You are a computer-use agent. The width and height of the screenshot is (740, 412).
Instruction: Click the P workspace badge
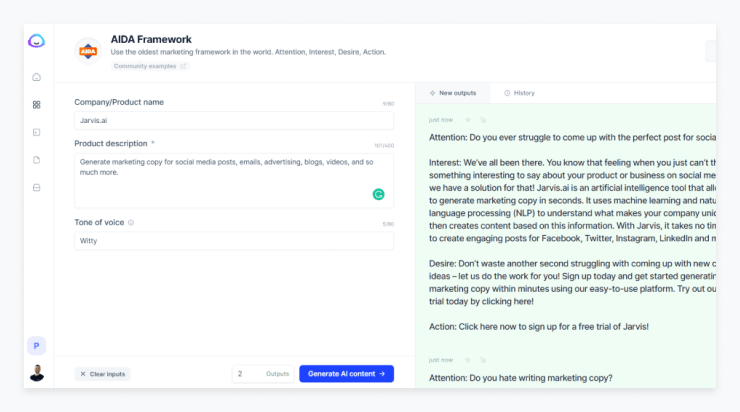click(x=36, y=346)
